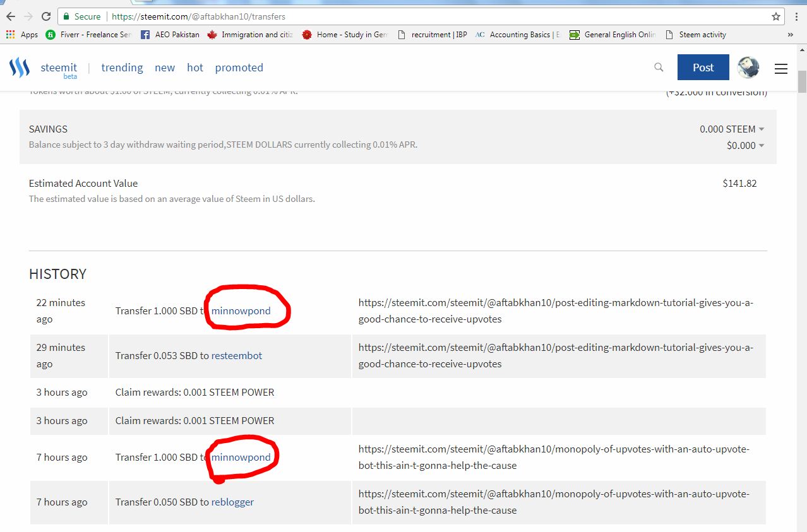
Task: Go to the hot posts tab
Action: tap(195, 68)
